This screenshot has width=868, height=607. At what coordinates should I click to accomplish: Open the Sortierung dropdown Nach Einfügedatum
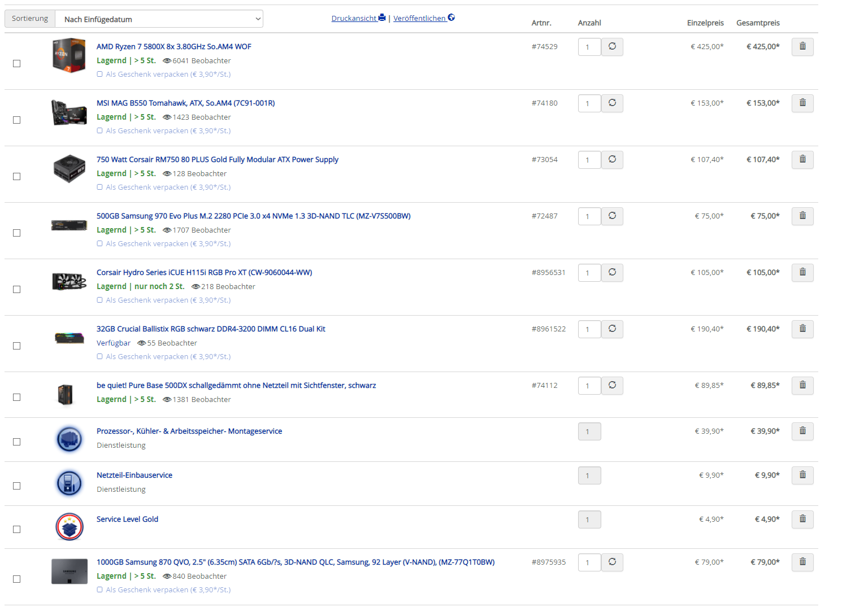coord(159,19)
